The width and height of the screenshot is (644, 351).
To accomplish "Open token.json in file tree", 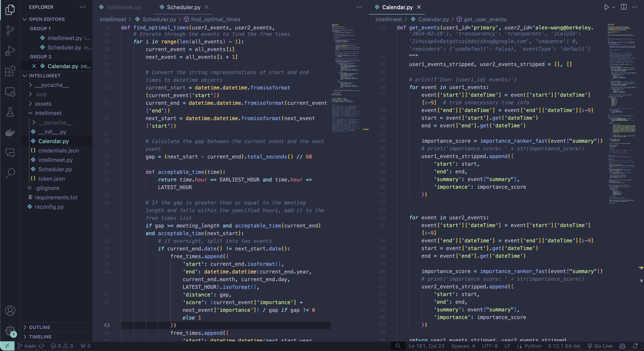I will [51, 179].
